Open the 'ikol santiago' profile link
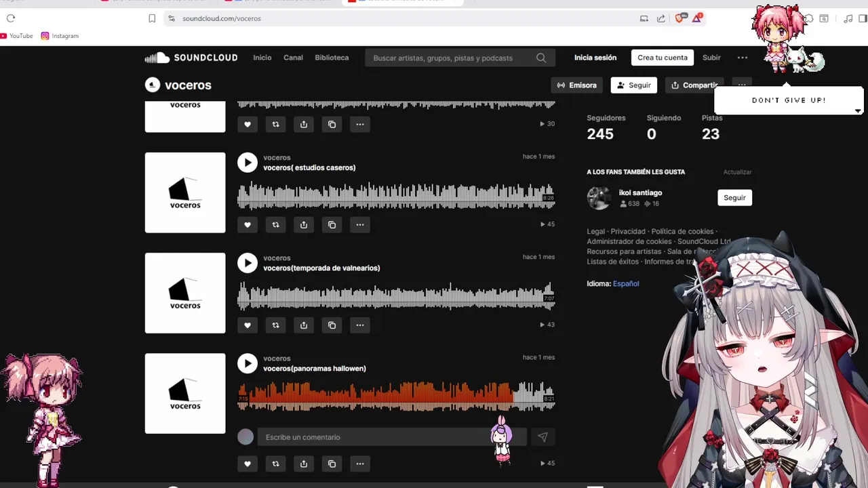This screenshot has height=488, width=868. [640, 192]
